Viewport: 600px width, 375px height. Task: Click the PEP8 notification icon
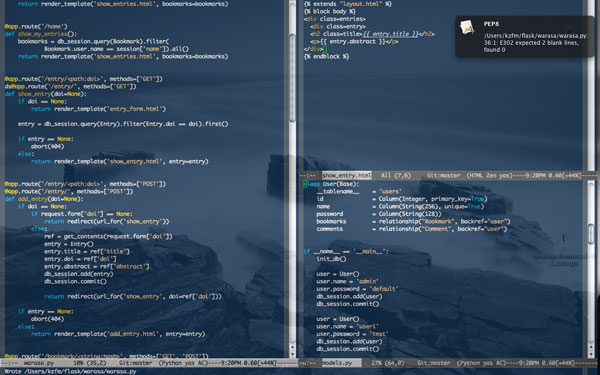click(467, 28)
